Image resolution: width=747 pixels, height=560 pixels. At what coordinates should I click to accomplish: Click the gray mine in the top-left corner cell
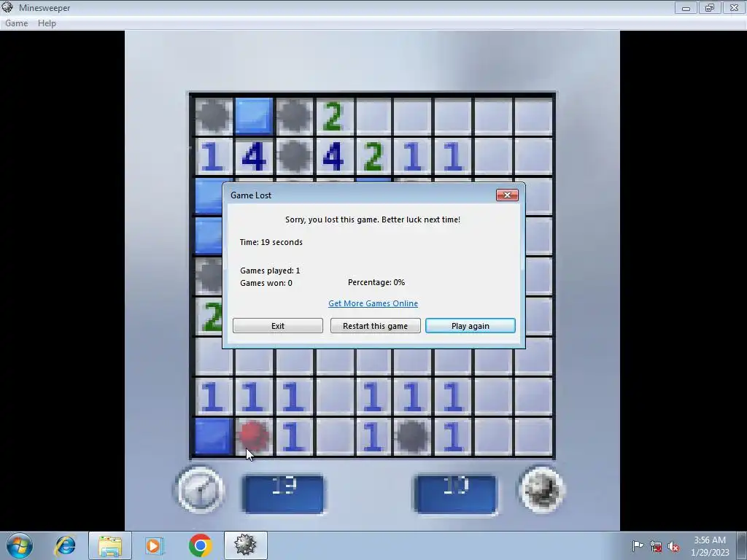[213, 115]
